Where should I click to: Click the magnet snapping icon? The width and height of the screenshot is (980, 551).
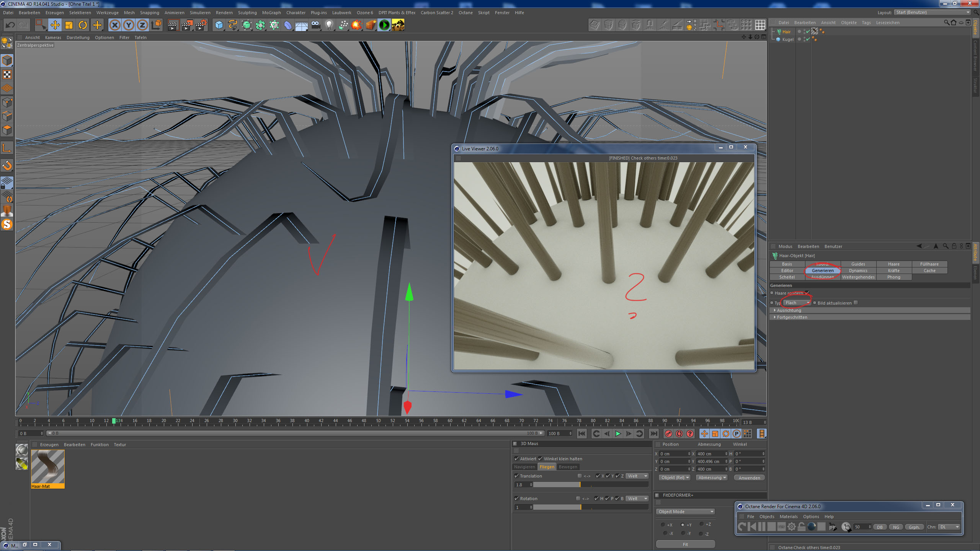[7, 166]
